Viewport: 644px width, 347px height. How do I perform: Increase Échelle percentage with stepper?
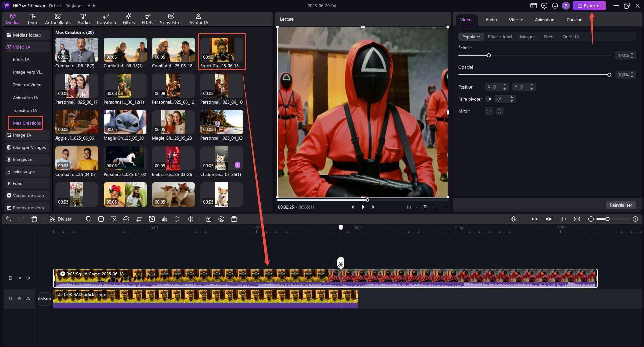[x=632, y=54]
